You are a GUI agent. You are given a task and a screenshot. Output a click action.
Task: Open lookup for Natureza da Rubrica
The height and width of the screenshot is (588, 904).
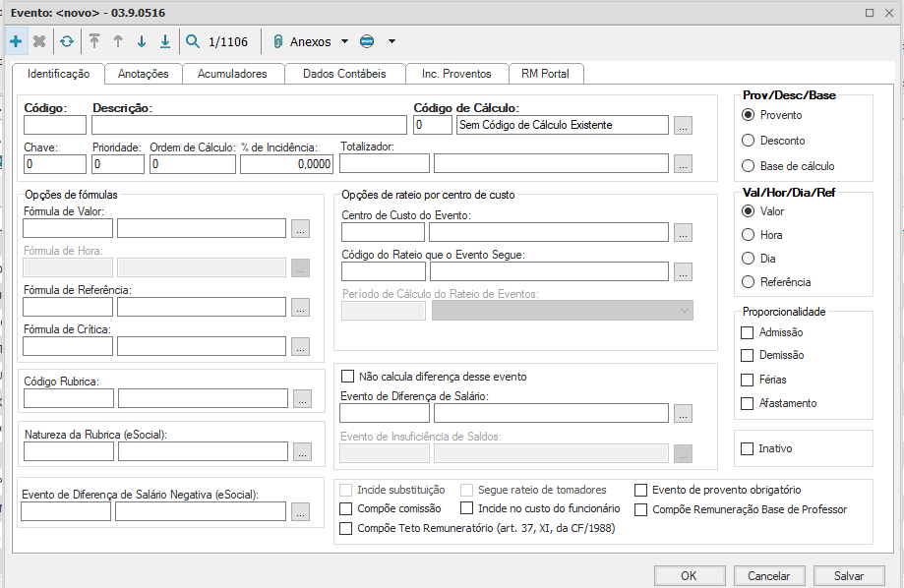coord(301,451)
